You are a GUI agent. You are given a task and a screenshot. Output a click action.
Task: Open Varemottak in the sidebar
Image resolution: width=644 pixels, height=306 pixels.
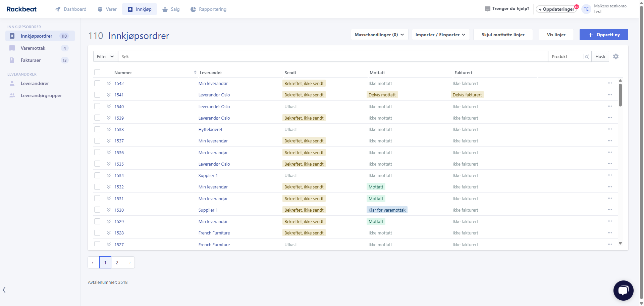33,48
